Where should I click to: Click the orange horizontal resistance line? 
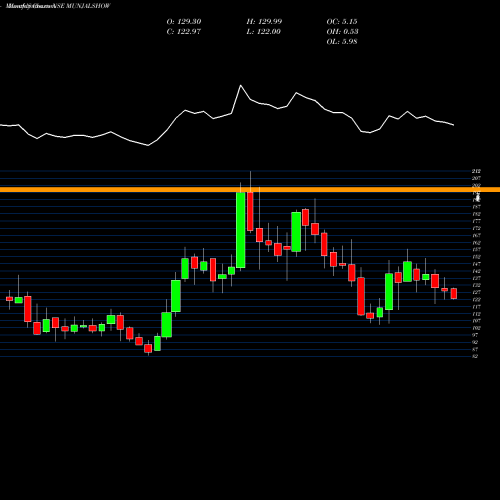point(250,190)
